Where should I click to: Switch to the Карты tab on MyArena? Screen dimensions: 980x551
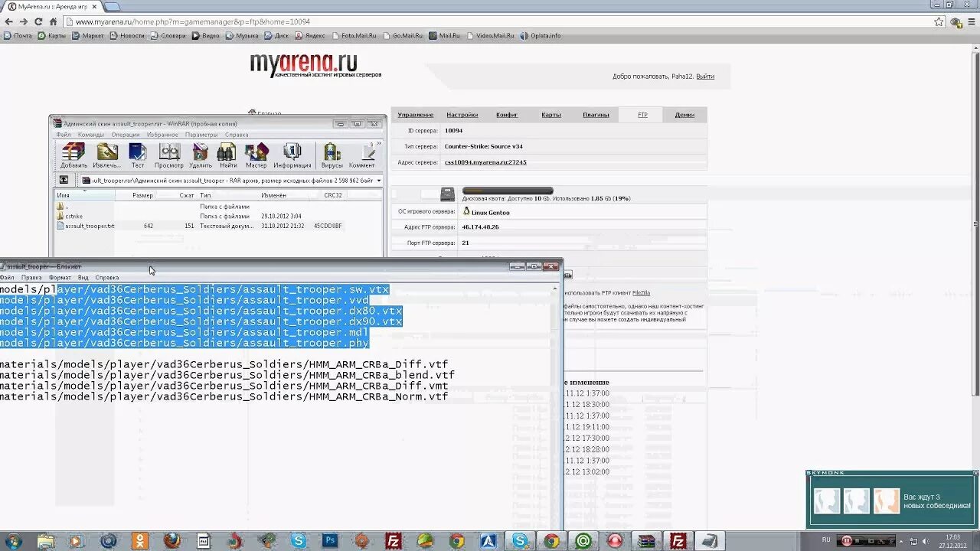pyautogui.click(x=551, y=115)
